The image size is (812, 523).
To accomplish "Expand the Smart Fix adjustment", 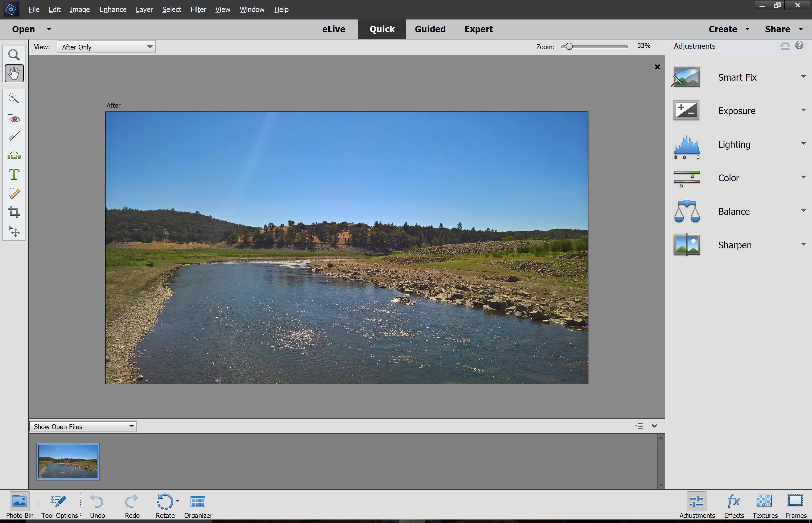I will tap(803, 77).
